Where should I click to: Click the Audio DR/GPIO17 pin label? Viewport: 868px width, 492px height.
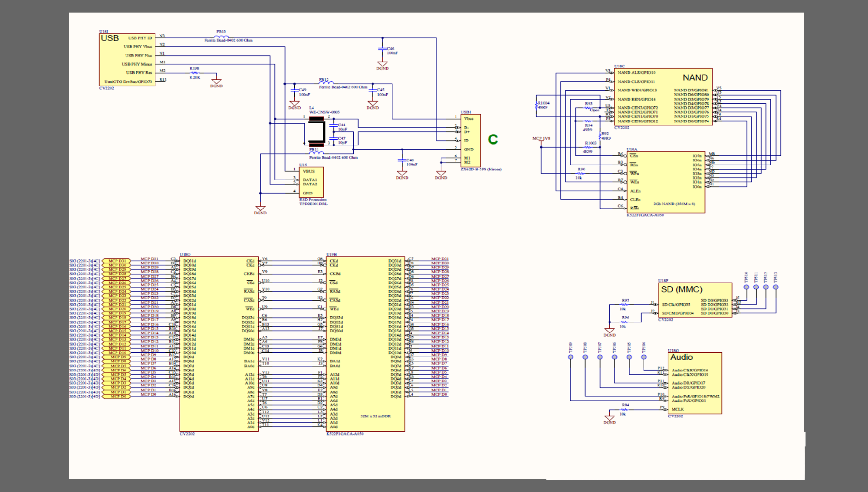pyautogui.click(x=688, y=383)
